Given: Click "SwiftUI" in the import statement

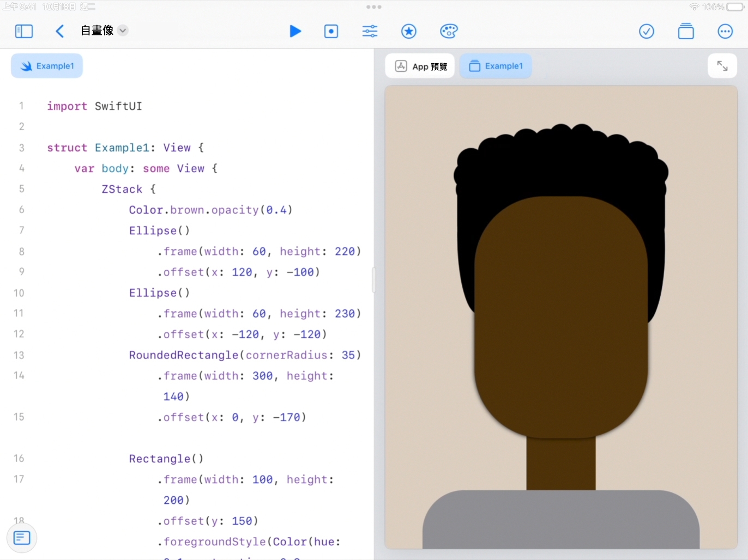Looking at the screenshot, I should [x=118, y=106].
